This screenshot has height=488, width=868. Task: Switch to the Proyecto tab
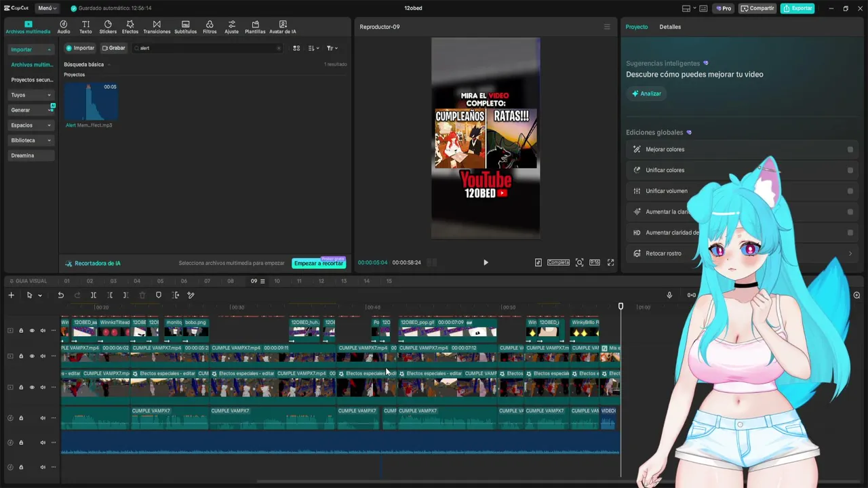pyautogui.click(x=636, y=27)
